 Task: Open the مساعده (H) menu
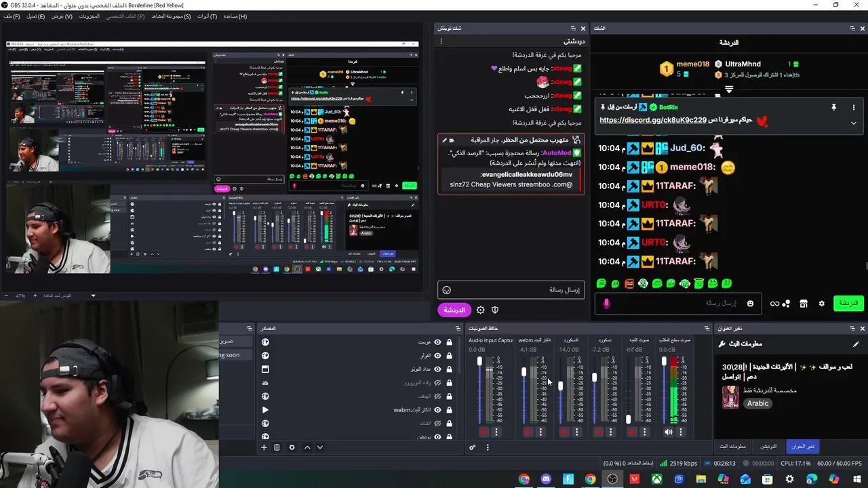[x=235, y=16]
